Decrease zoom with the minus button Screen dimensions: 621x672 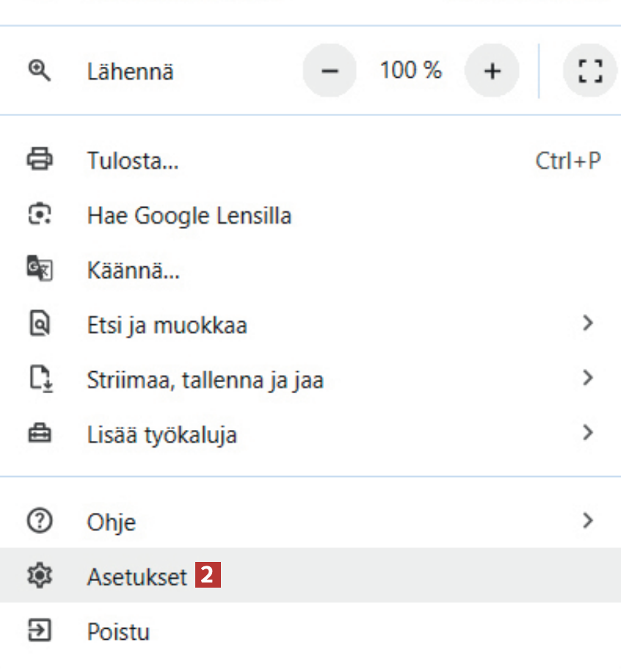pyautogui.click(x=330, y=71)
